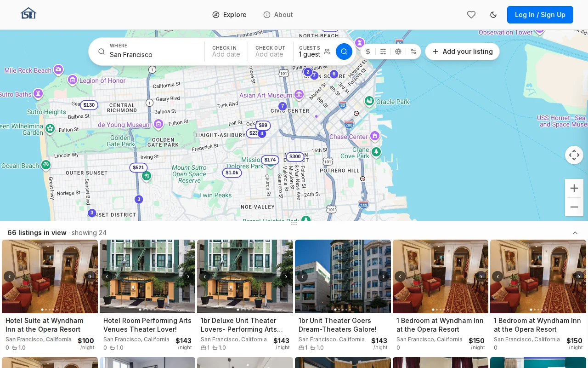Click cluster 3 near Sunset District label
This screenshot has width=588, height=368.
coord(92,213)
